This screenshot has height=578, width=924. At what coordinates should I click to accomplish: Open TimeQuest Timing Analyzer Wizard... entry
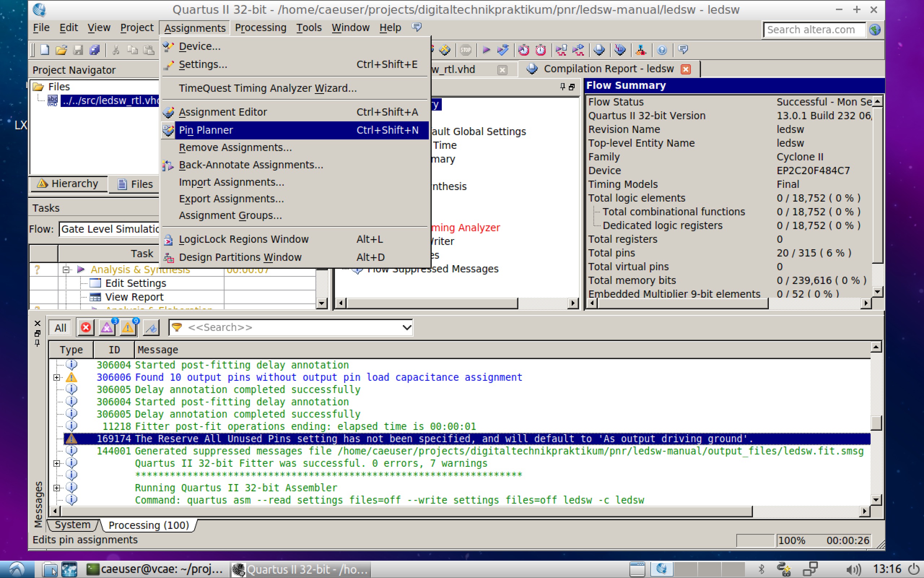point(295,88)
